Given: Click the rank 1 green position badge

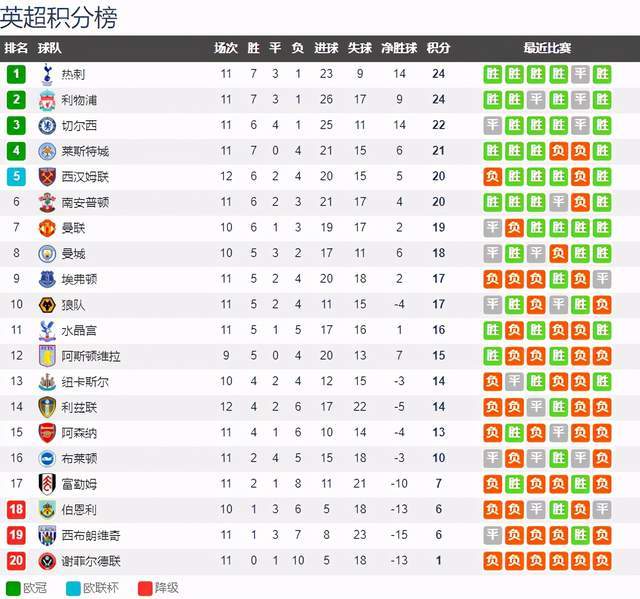Looking at the screenshot, I should pos(16,73).
